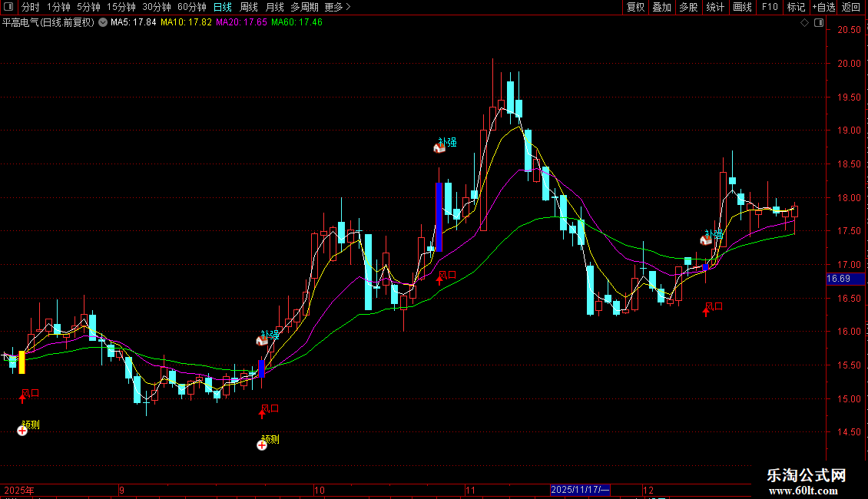Click the panel toggle icon at top-left

(8, 7)
